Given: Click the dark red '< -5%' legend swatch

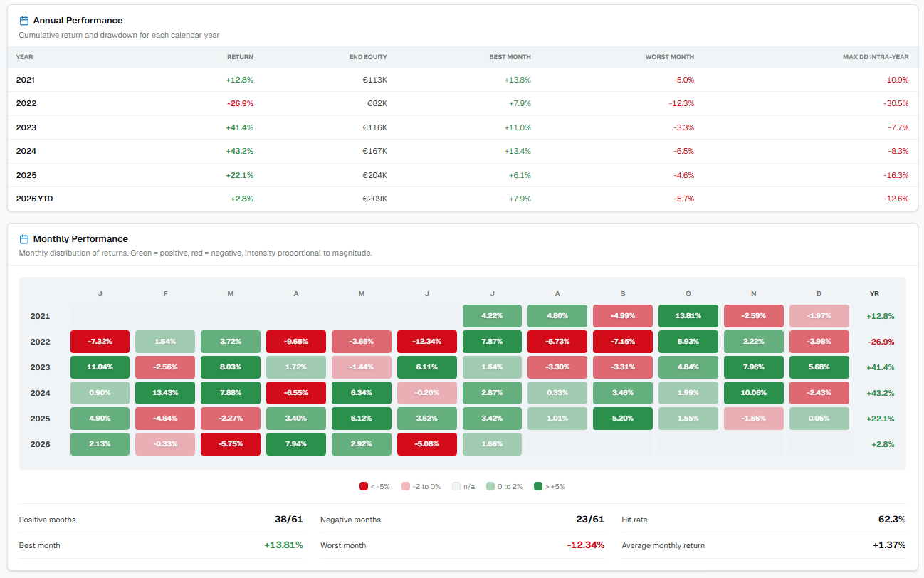Looking at the screenshot, I should tap(364, 487).
